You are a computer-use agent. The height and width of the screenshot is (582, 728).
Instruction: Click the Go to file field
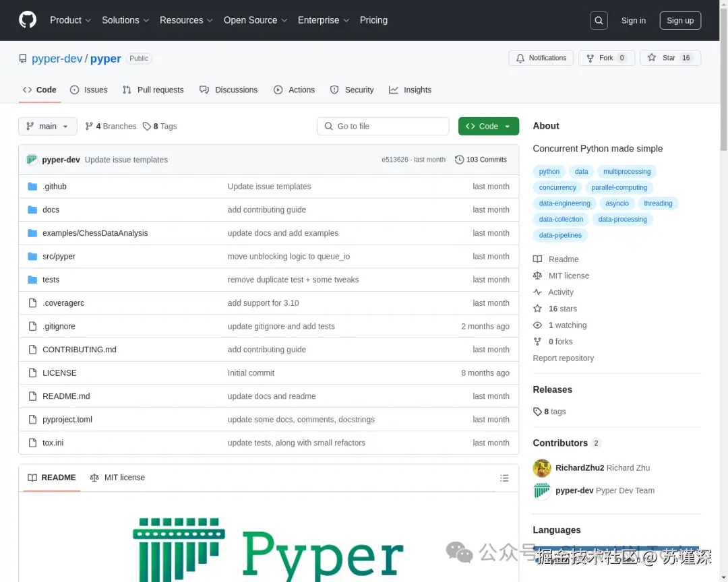click(383, 126)
